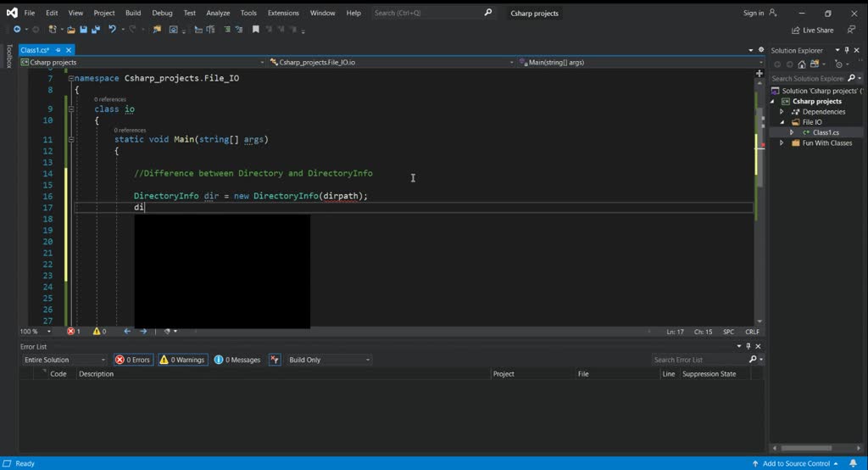Click the Home icon in Solution Explorer
Screen dimensions: 868x470
[802, 64]
